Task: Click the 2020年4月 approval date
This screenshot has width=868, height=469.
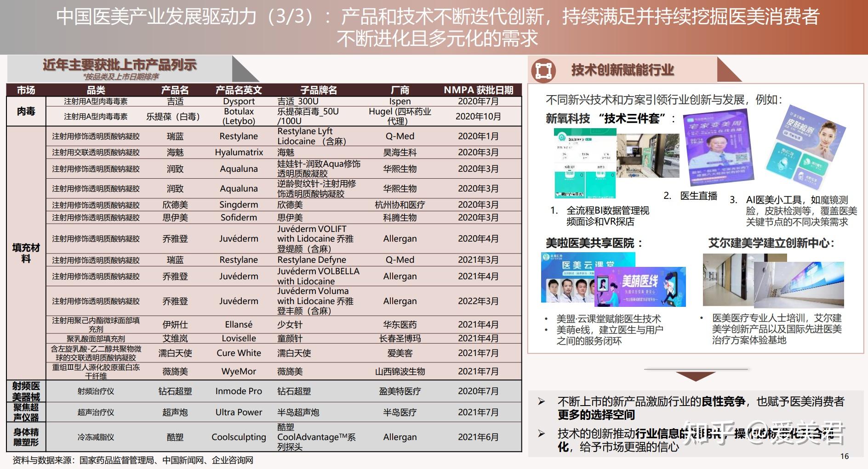Action: pyautogui.click(x=478, y=238)
